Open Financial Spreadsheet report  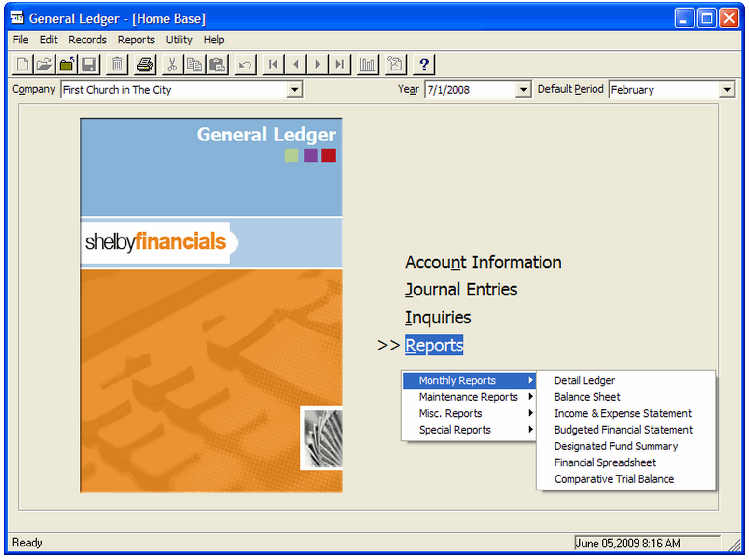click(605, 462)
